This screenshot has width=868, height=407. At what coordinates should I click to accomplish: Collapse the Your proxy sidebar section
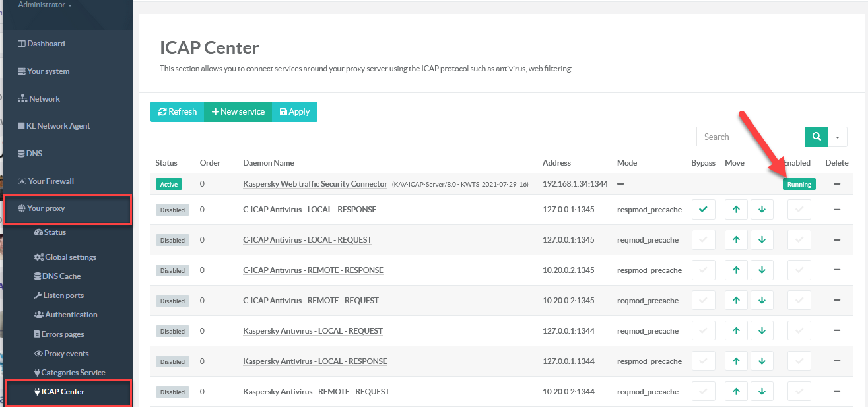coord(46,208)
